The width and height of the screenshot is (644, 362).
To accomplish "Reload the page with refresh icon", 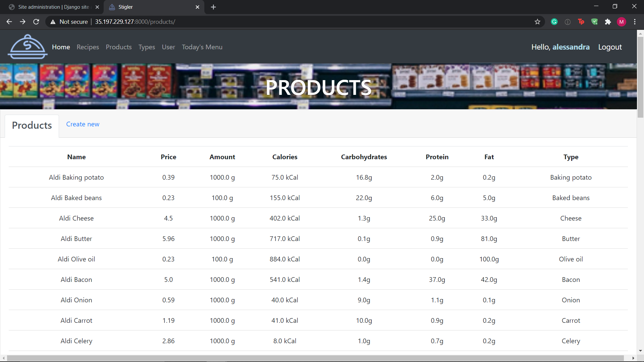I will click(x=36, y=22).
